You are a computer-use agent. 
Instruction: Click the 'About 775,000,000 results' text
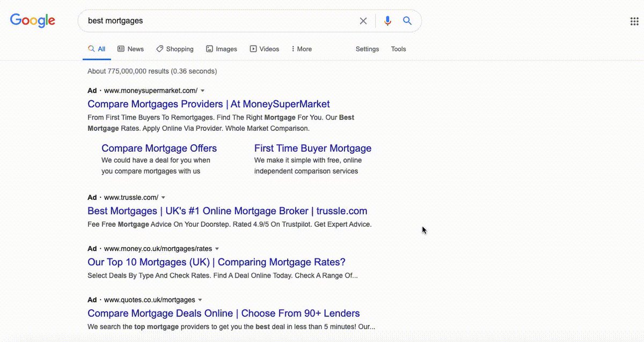tap(152, 71)
